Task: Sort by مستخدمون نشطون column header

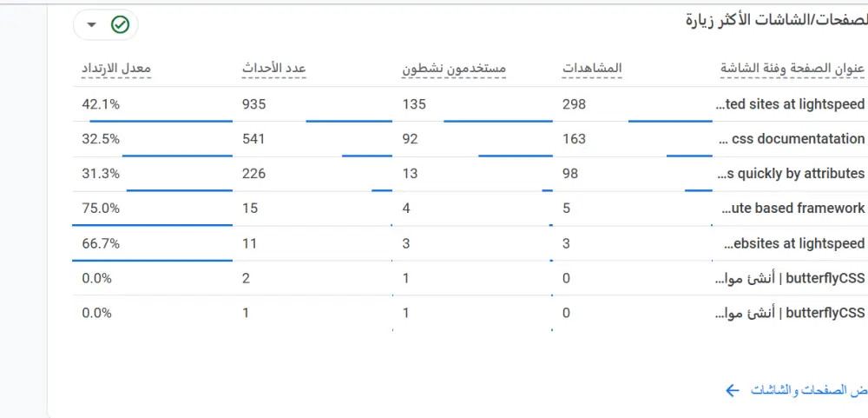Action: 454,69
